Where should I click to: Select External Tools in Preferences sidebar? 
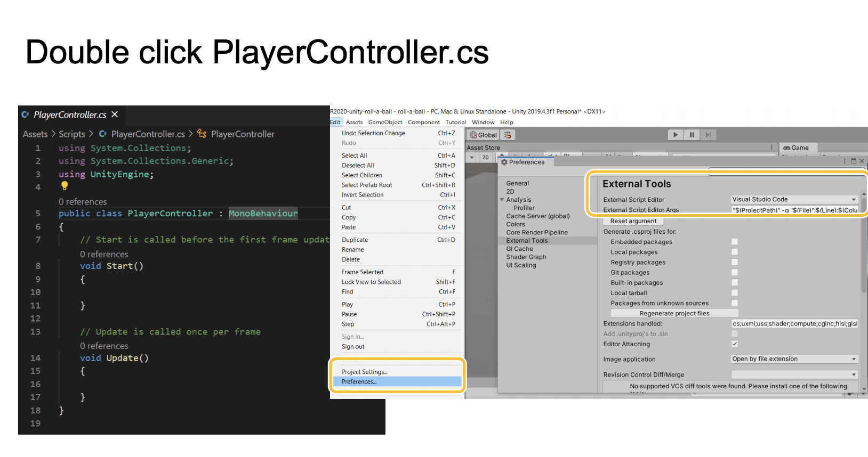click(548, 241)
